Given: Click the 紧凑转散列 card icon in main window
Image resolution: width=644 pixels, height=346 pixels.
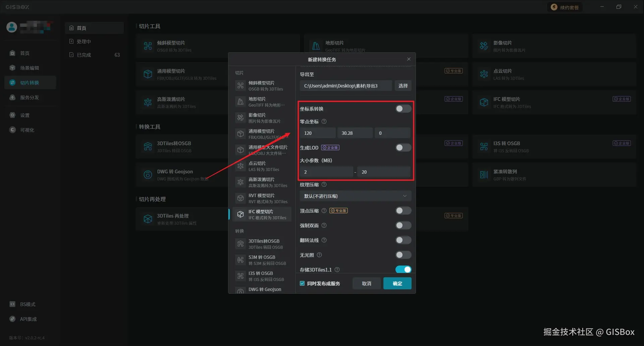Looking at the screenshot, I should click(484, 175).
